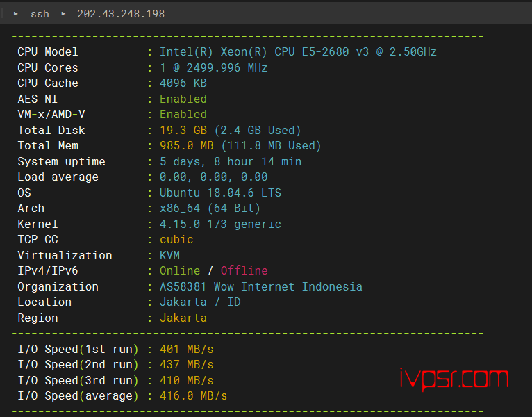Click the Region Jakarta value
This screenshot has height=417, width=532.
pyautogui.click(x=183, y=318)
